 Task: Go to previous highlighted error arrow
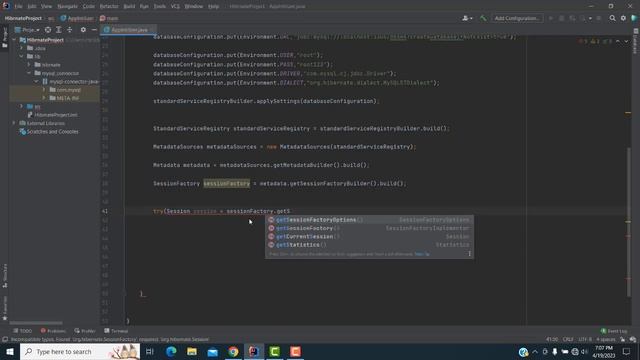(618, 41)
